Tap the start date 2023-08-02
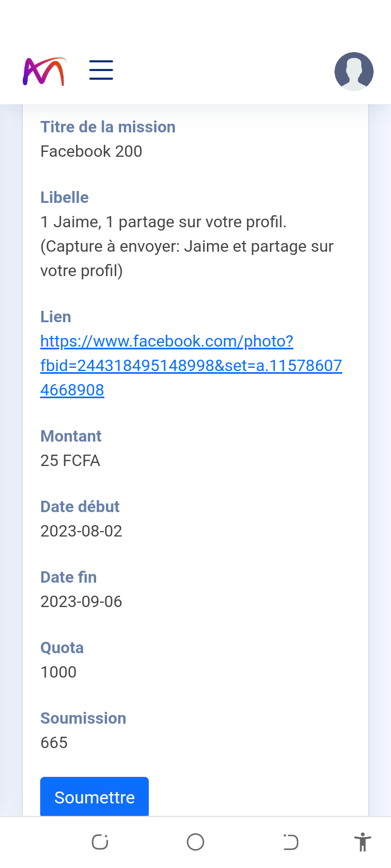391x868 pixels. [81, 531]
